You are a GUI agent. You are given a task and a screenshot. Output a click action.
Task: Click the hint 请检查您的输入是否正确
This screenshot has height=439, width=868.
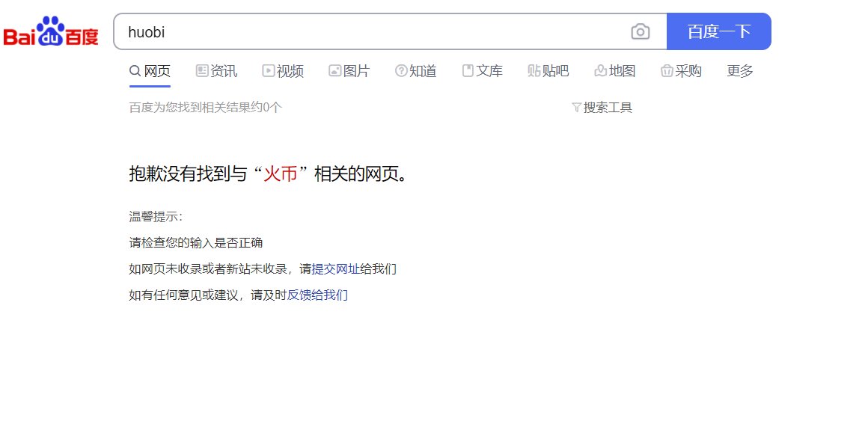coord(196,242)
